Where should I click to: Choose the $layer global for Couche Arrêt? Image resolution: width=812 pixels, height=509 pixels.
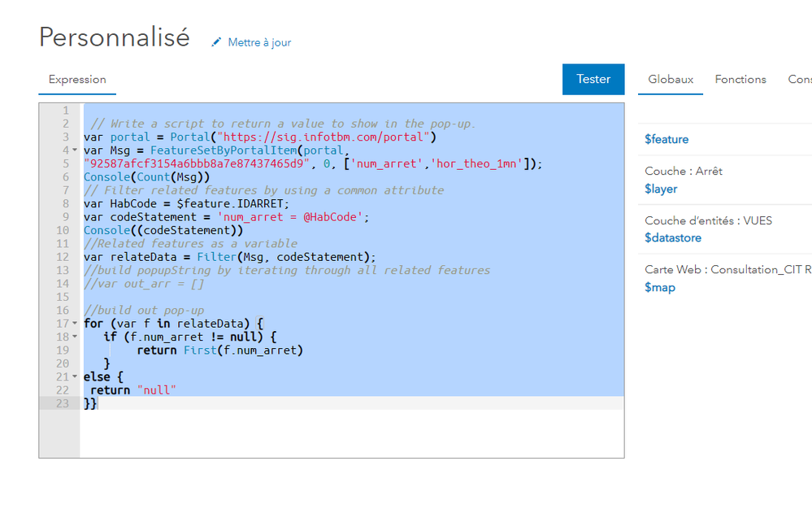pos(661,189)
